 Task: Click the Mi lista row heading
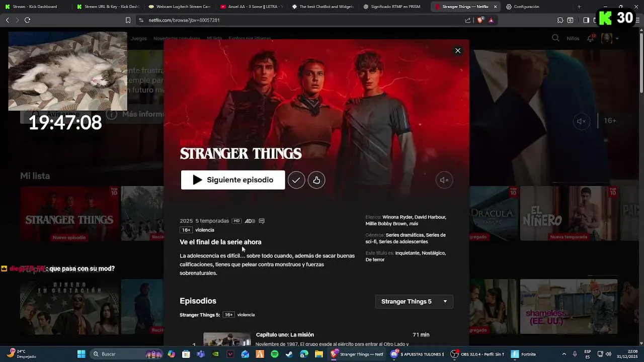click(35, 176)
